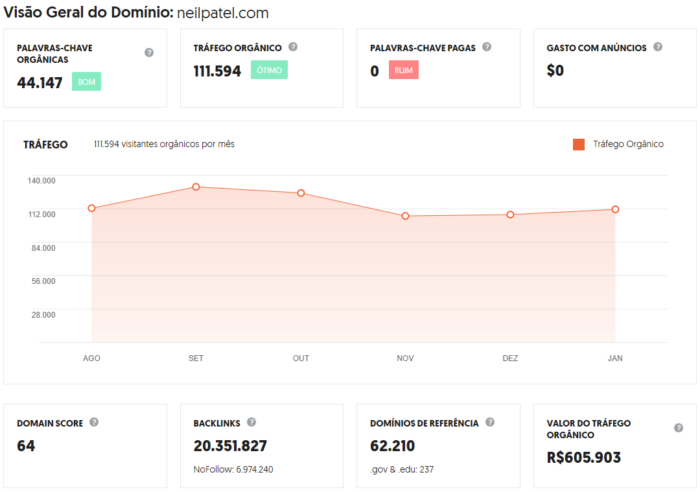Viewport: 700px width, 492px height.
Task: Click the BOM rating badge
Action: (x=87, y=82)
